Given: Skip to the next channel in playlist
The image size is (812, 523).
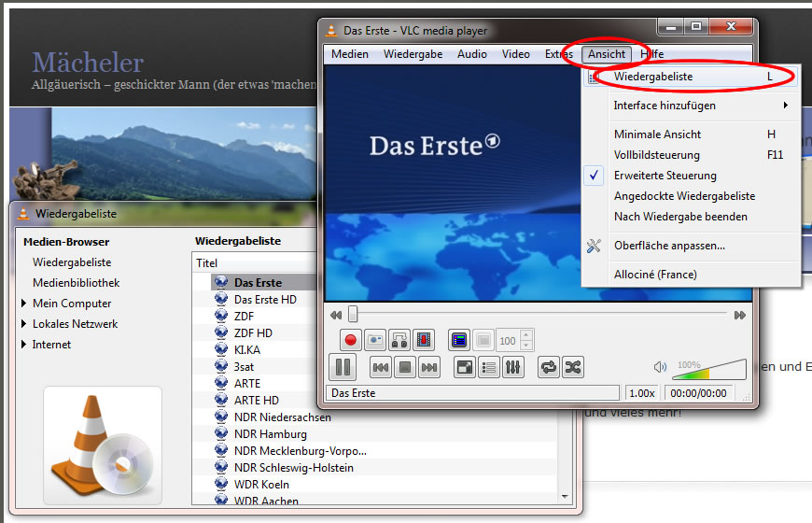Looking at the screenshot, I should pyautogui.click(x=429, y=367).
